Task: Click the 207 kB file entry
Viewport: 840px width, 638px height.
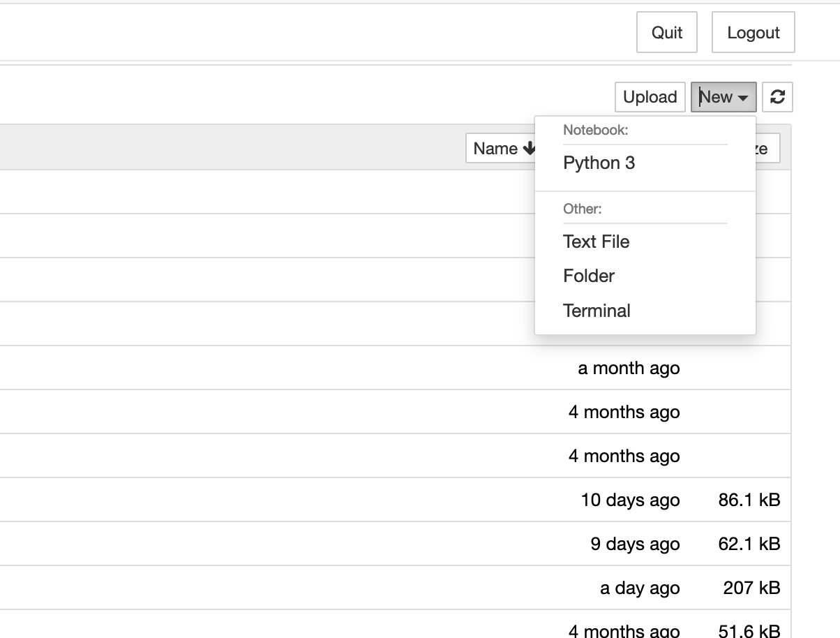Action: tap(750, 587)
